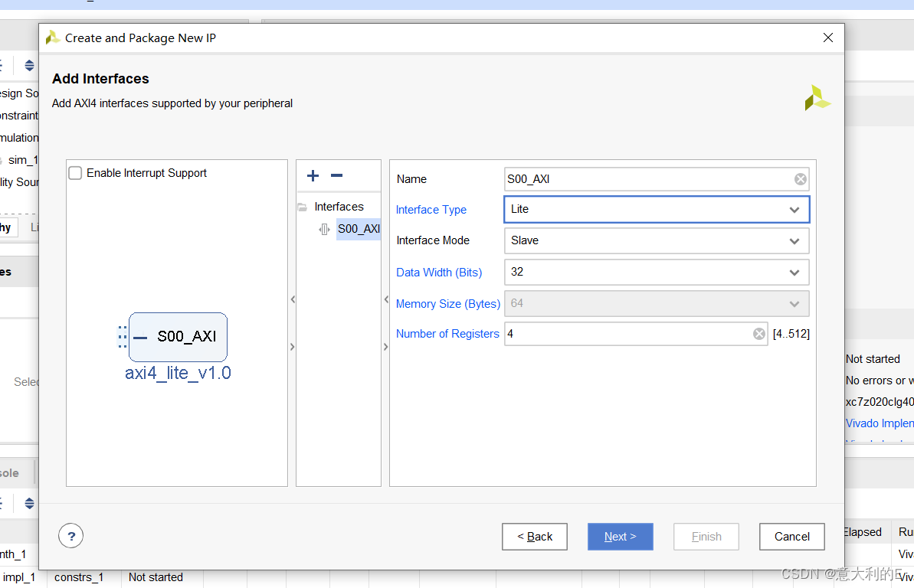Open the Data Width (Bits) dropdown
This screenshot has height=588, width=914.
coord(657,272)
